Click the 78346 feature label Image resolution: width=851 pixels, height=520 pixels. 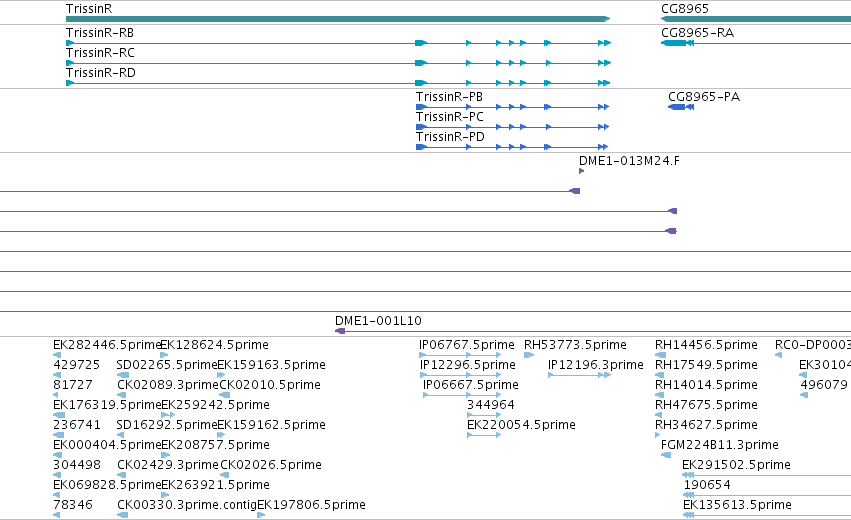pyautogui.click(x=73, y=505)
